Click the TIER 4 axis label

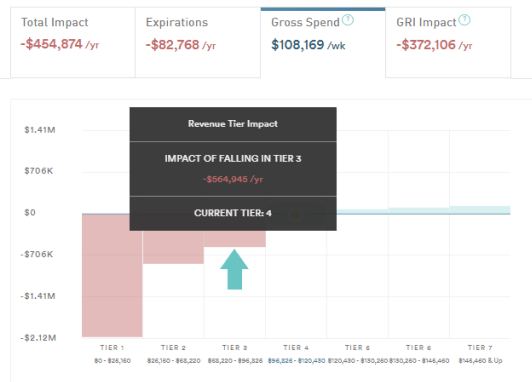click(296, 348)
